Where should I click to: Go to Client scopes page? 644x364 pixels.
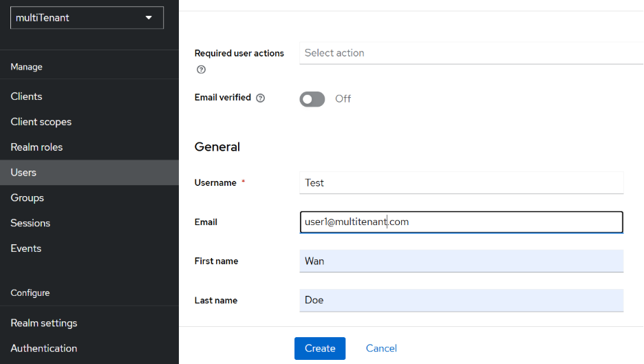tap(41, 122)
